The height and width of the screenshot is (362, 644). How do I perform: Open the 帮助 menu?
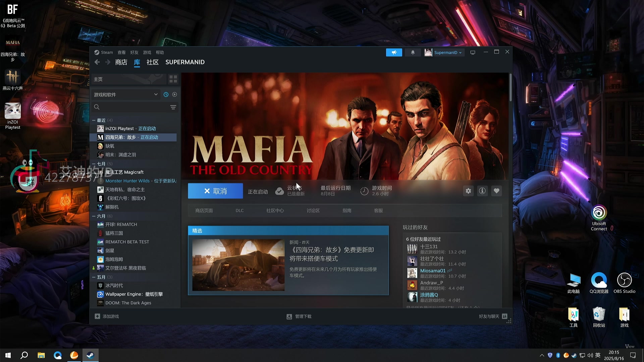(160, 52)
